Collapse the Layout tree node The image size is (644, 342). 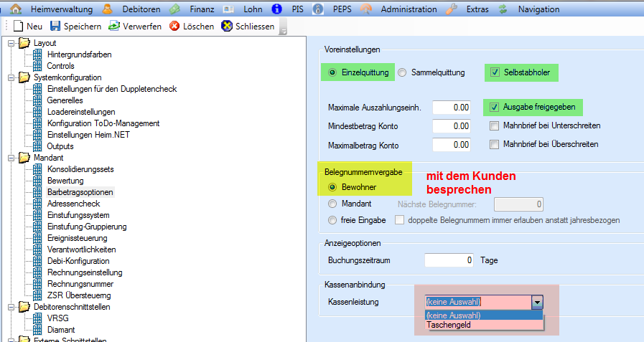(11, 42)
